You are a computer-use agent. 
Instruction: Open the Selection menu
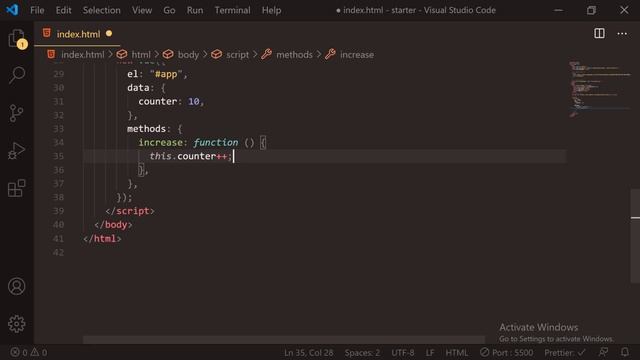click(102, 10)
